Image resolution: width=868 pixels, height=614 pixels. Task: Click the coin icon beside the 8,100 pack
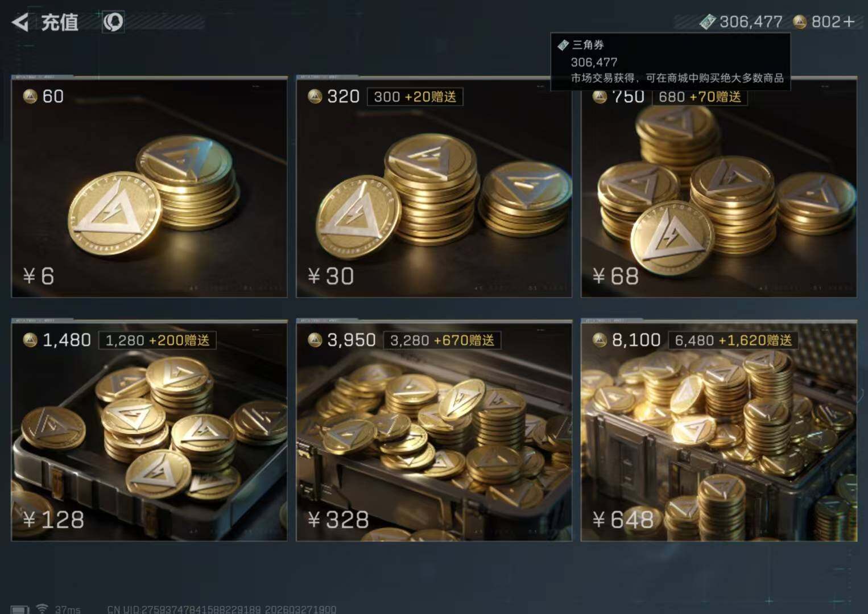[x=599, y=340]
